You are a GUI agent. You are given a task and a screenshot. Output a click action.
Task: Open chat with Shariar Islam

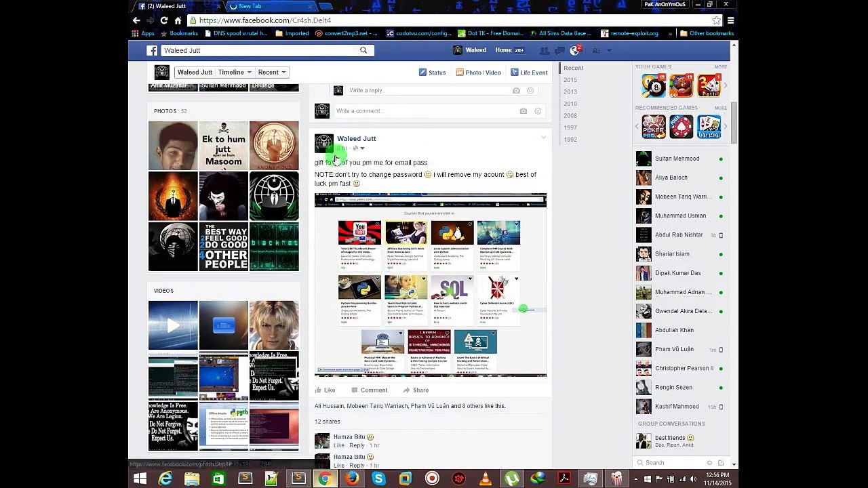[680, 254]
